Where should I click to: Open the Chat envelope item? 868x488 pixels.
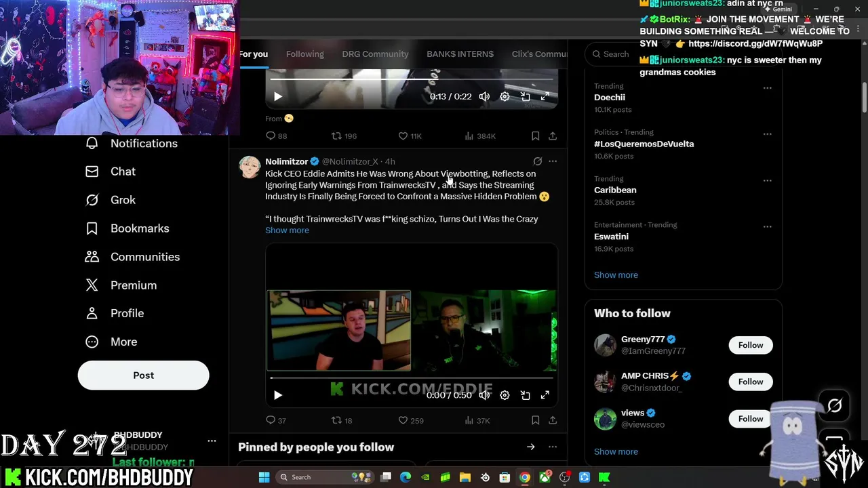click(110, 171)
